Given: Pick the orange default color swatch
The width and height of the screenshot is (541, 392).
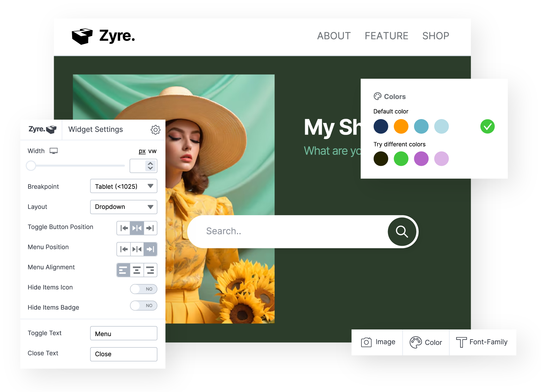Looking at the screenshot, I should click(401, 127).
